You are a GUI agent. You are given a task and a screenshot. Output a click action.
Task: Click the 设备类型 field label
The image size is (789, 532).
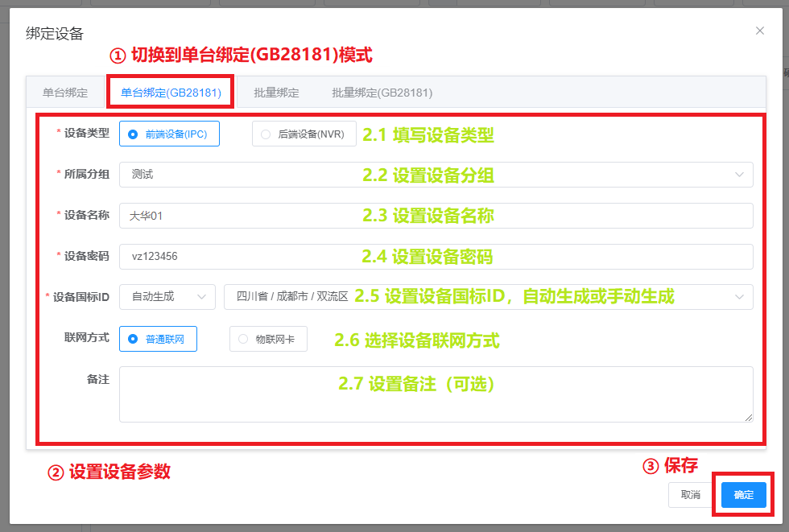pyautogui.click(x=87, y=134)
